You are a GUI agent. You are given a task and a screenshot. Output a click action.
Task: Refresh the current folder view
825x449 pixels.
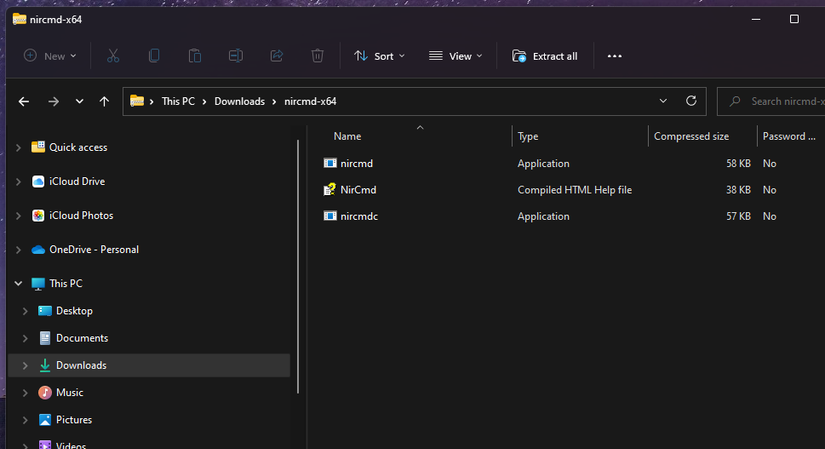pyautogui.click(x=691, y=101)
